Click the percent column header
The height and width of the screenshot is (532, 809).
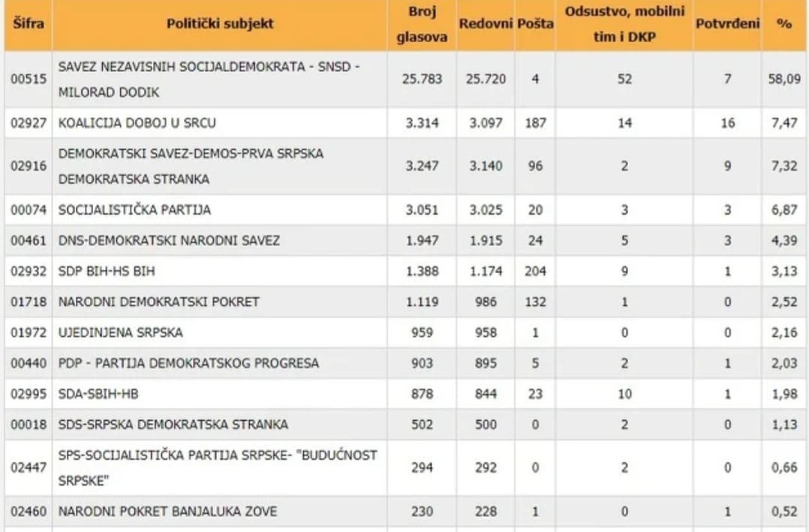click(x=784, y=23)
